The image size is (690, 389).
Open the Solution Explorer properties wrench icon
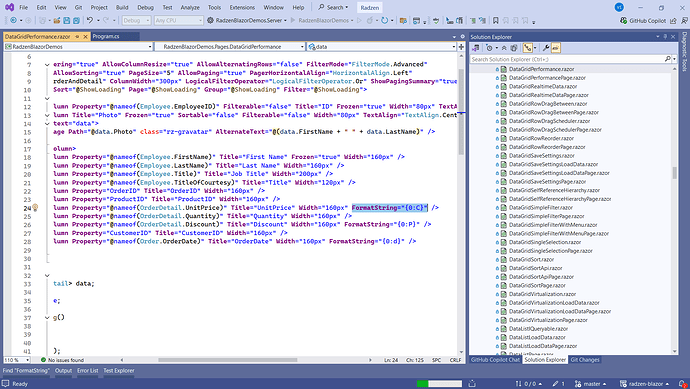point(546,48)
